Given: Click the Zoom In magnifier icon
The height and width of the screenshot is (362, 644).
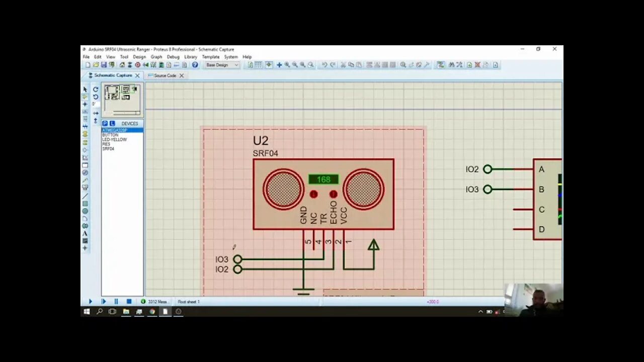Looking at the screenshot, I should click(x=287, y=65).
